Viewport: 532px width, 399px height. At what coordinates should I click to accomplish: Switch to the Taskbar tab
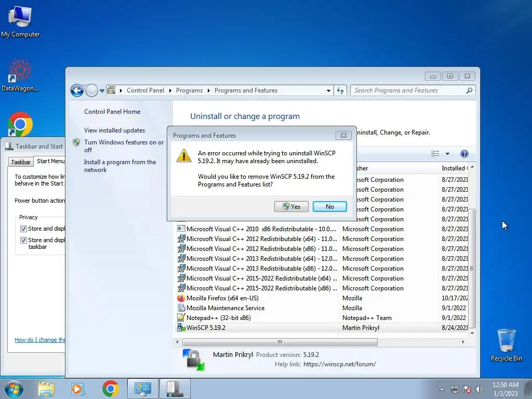pos(21,162)
